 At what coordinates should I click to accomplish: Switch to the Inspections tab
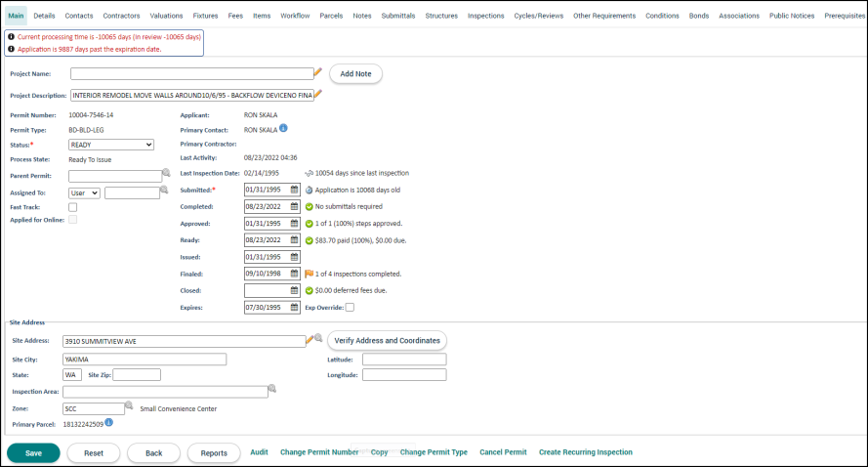(485, 16)
